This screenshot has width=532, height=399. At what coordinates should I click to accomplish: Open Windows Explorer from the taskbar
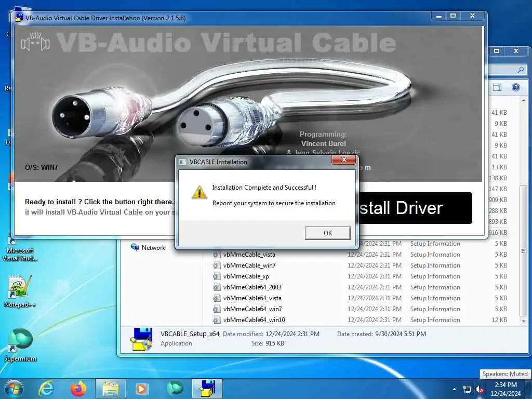pyautogui.click(x=111, y=389)
